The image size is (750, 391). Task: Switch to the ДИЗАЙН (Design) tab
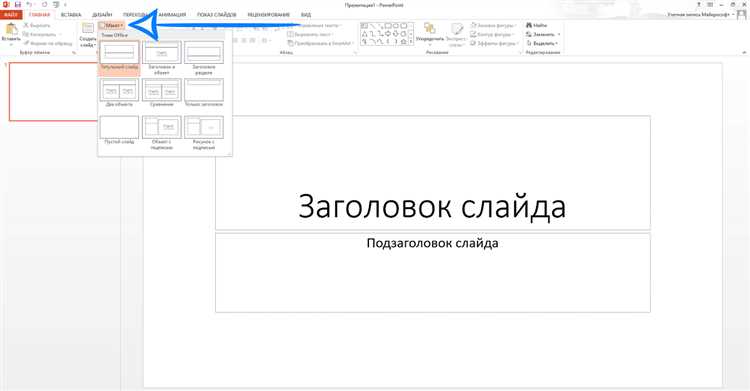pyautogui.click(x=102, y=15)
